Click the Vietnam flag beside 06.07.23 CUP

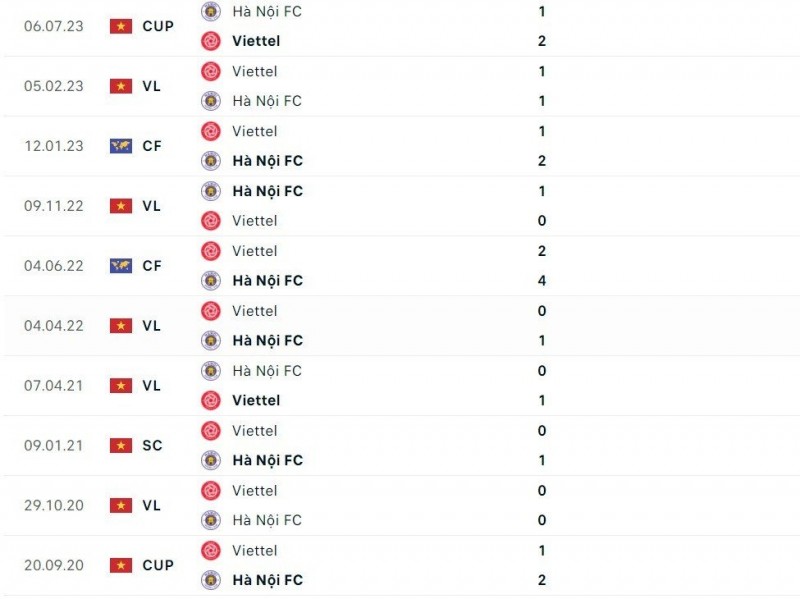click(121, 26)
